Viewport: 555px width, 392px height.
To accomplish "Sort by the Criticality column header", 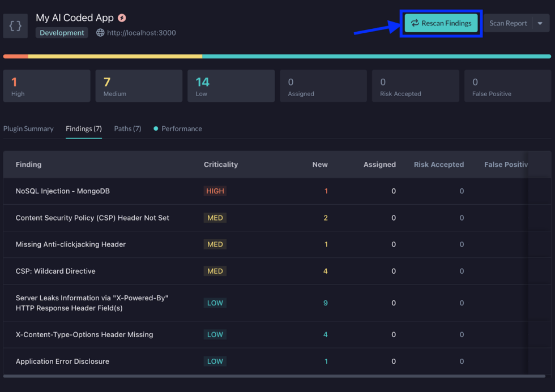I will click(221, 165).
